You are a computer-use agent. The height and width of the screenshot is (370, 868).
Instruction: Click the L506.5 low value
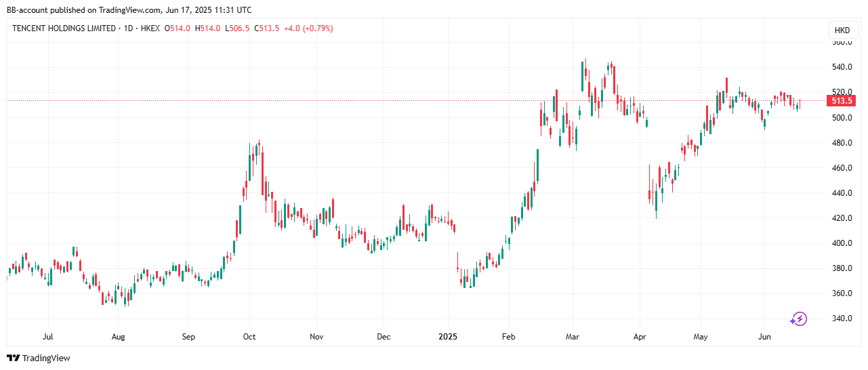tap(238, 28)
